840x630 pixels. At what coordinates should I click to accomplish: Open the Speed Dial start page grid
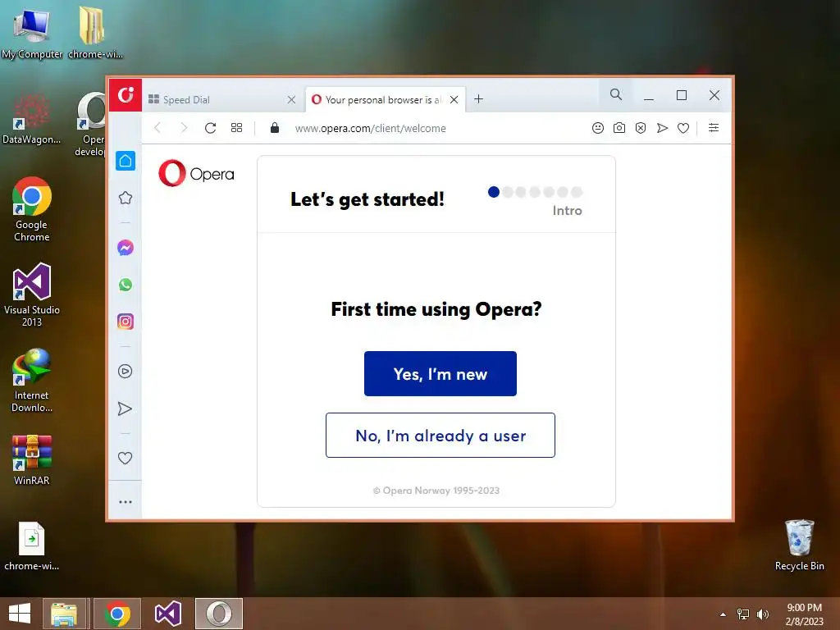coord(236,128)
